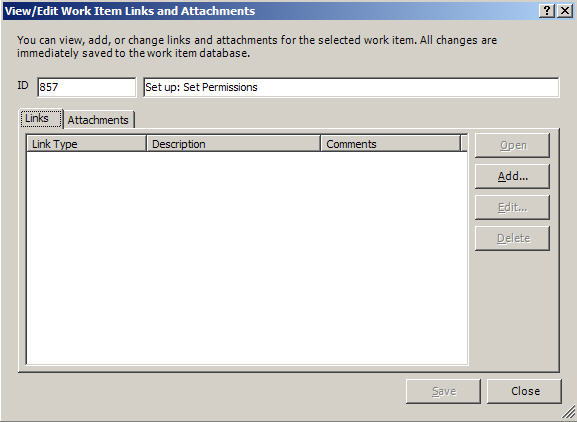This screenshot has height=422, width=577.
Task: Click the question mark help icon
Action: click(547, 11)
